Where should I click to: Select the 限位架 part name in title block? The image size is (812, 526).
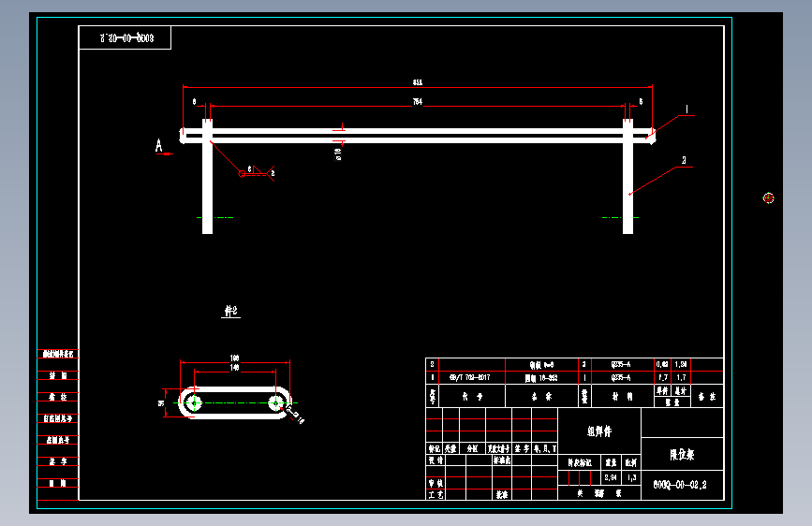tap(682, 455)
